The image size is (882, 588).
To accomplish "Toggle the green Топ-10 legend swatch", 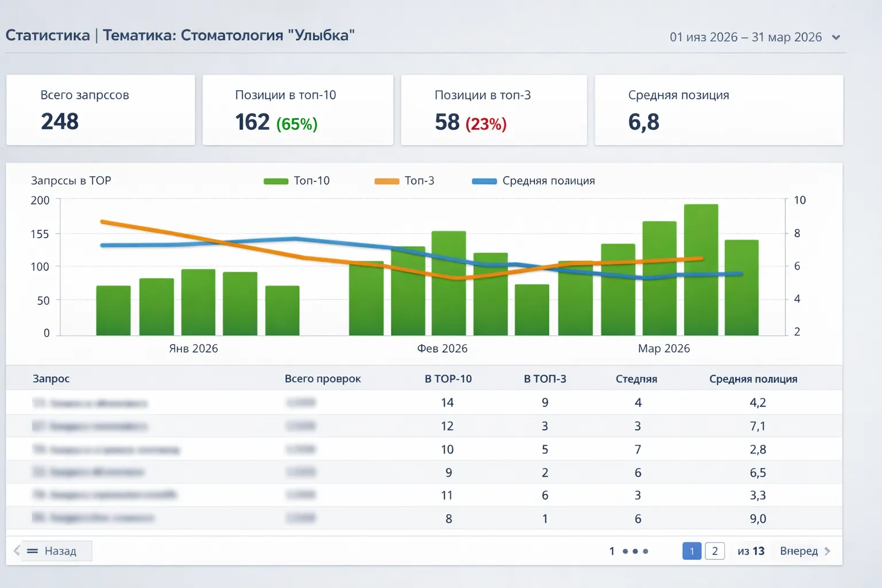I will [x=276, y=181].
